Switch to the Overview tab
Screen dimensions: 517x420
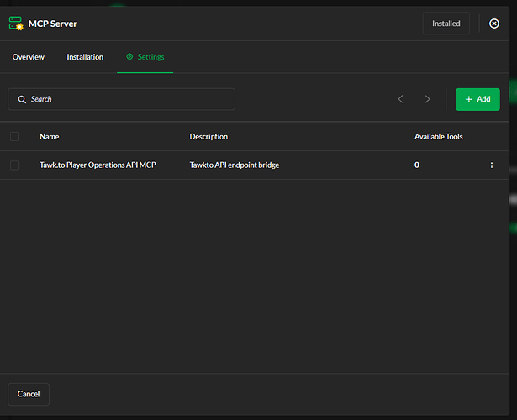(28, 57)
